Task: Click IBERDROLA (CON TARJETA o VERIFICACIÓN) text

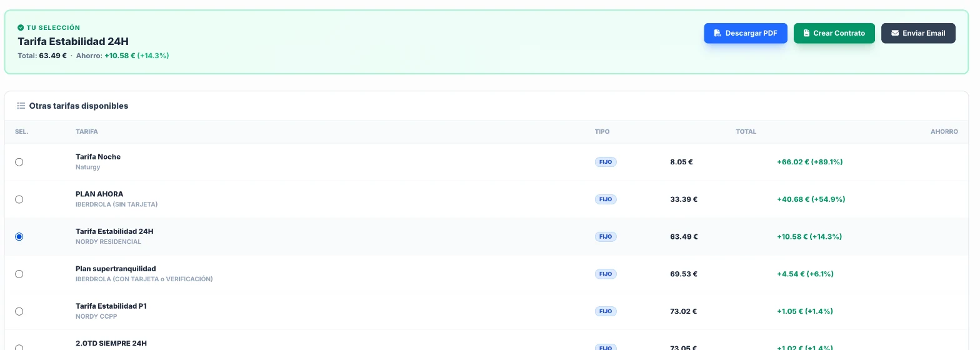Action: coord(144,279)
